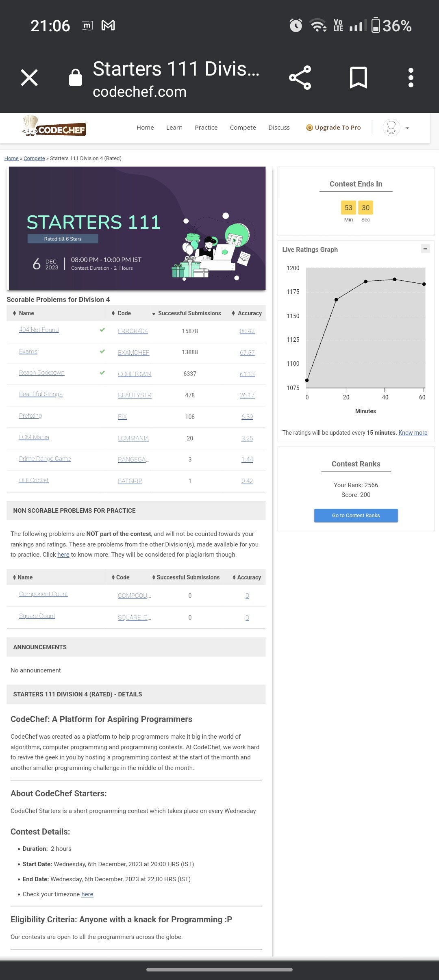Collapse the Live Ratings Graph panel
The height and width of the screenshot is (980, 439).
click(425, 249)
